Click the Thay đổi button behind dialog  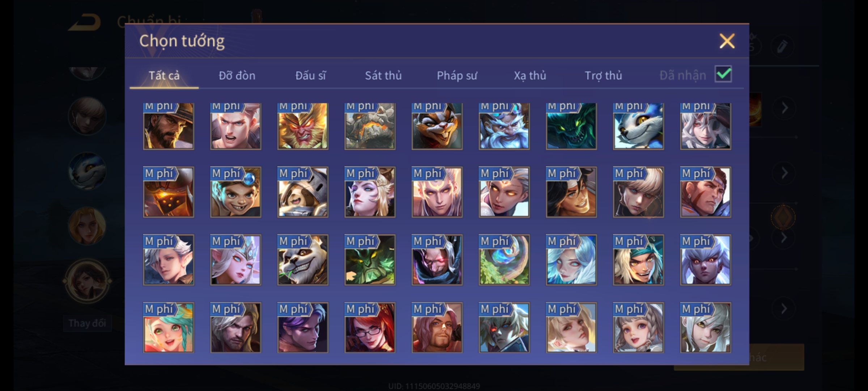click(x=87, y=323)
